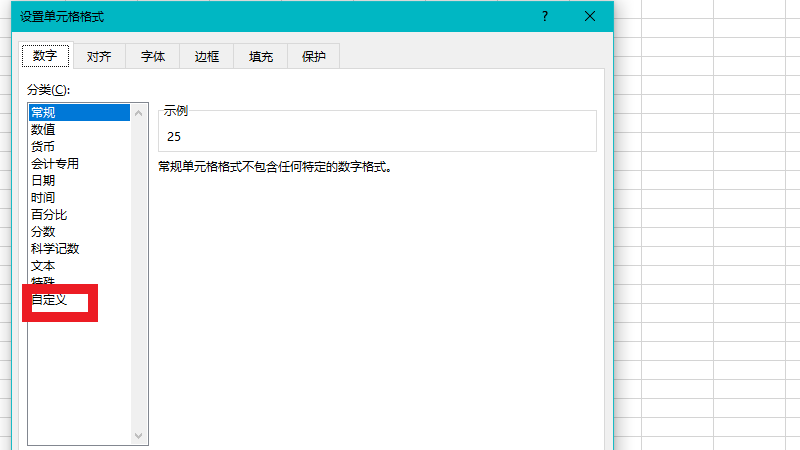The image size is (800, 450).
Task: Switch to the 数字 tab
Action: (45, 56)
